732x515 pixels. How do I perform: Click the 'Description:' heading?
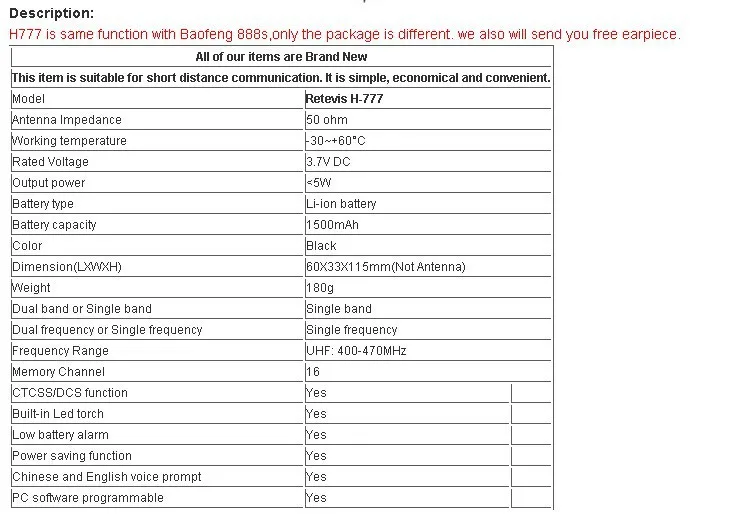[51, 13]
